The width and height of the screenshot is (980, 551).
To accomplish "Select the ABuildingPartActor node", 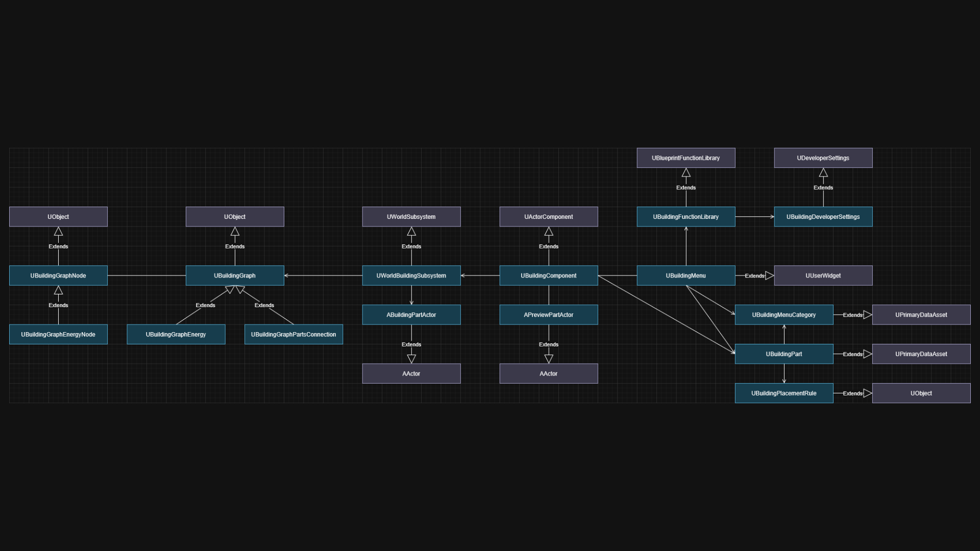I will pyautogui.click(x=411, y=315).
